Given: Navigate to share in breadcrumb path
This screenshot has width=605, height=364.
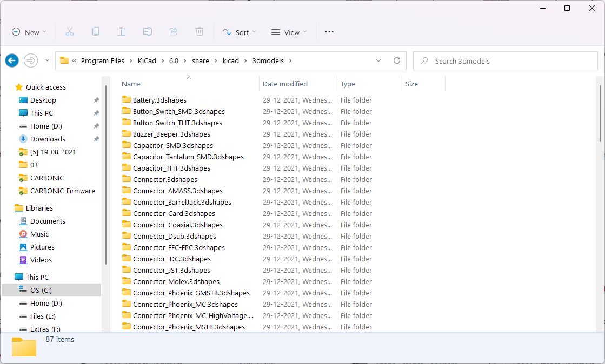Looking at the screenshot, I should coord(200,60).
